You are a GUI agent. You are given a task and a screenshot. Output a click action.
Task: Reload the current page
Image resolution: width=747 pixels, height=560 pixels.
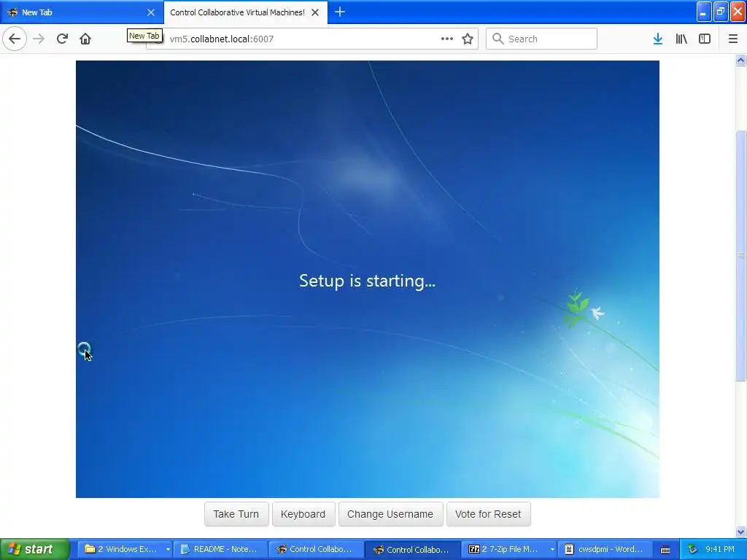point(62,39)
